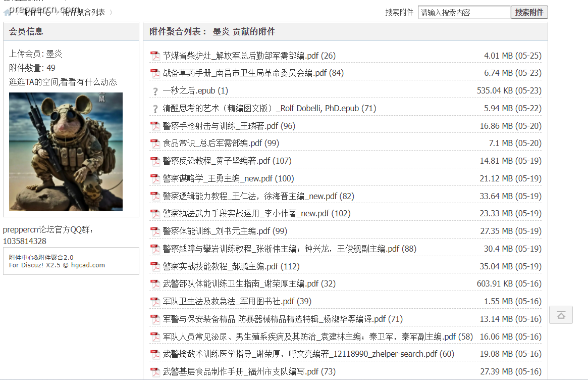Click PDF icon beside 武警部队体能训练卫生指南
The image size is (588, 380).
tap(155, 284)
